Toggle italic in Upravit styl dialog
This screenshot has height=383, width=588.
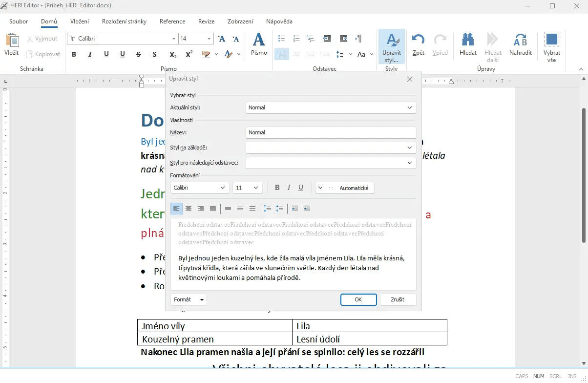tap(289, 188)
